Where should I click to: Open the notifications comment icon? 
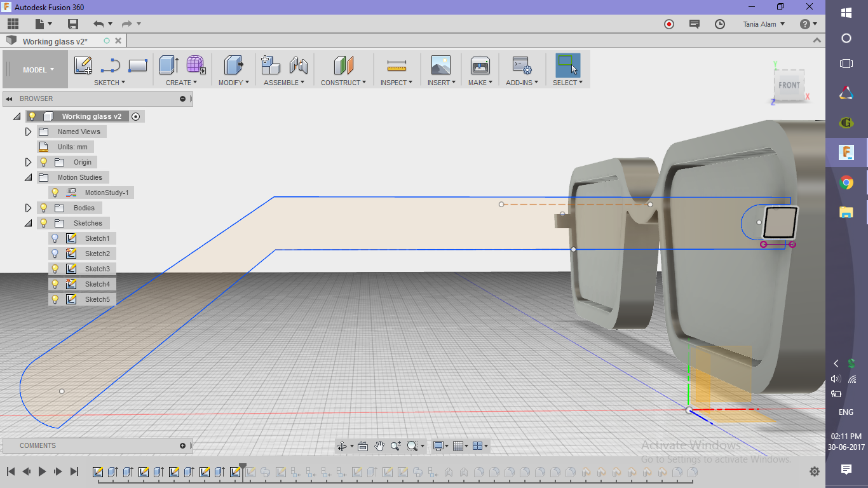click(x=695, y=24)
